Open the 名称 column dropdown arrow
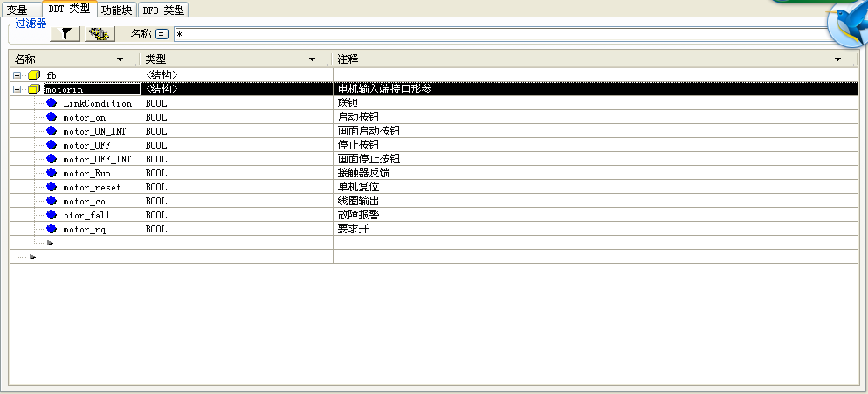868x394 pixels. pyautogui.click(x=121, y=59)
